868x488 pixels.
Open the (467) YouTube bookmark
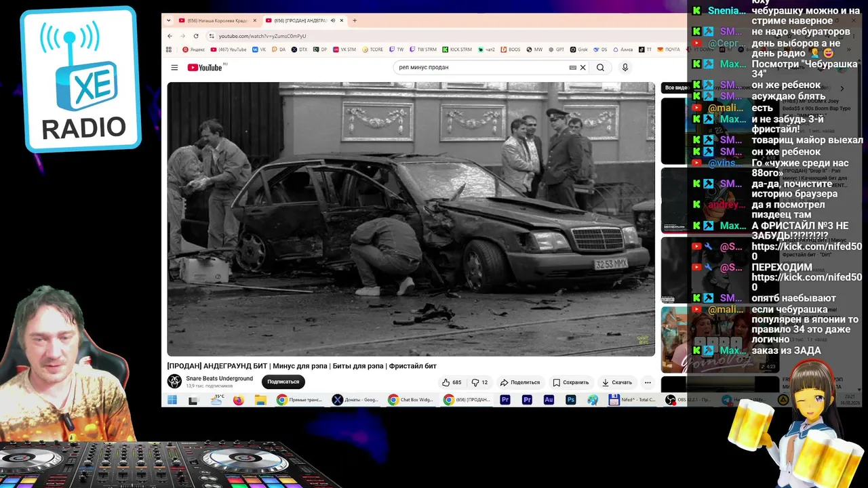point(229,49)
